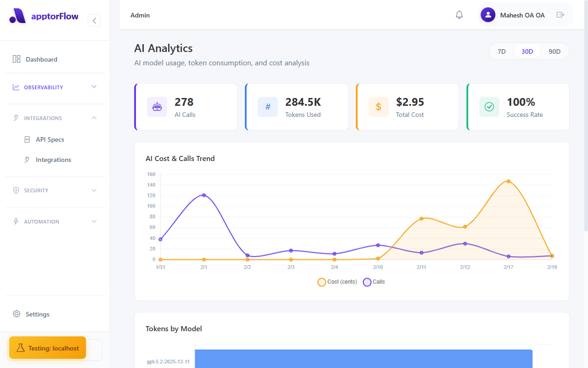The image size is (588, 368).
Task: Expand the Automation section
Action: (54, 221)
